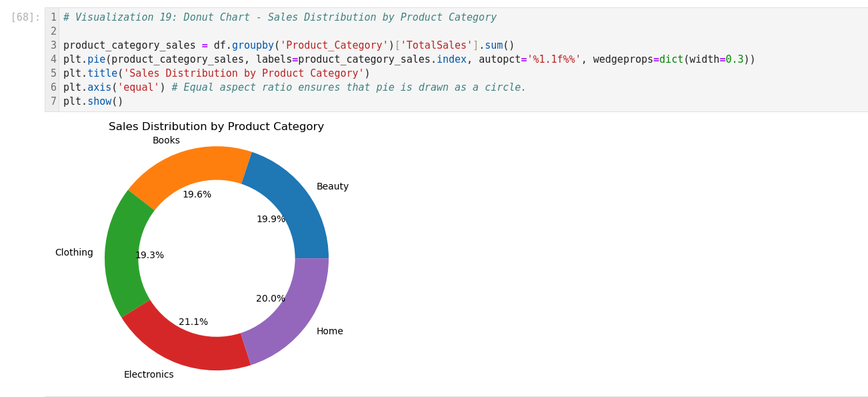The image size is (868, 397).
Task: Click line number 5 in the gutter
Action: (53, 73)
